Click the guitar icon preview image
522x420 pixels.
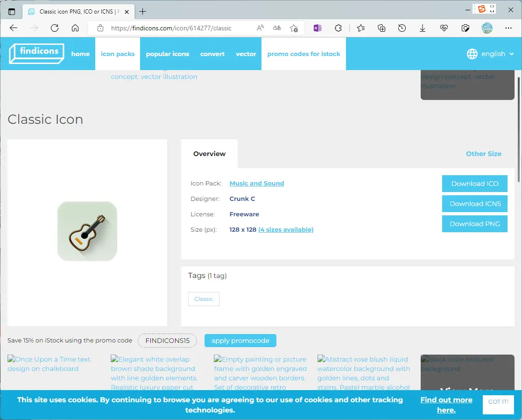pyautogui.click(x=87, y=231)
